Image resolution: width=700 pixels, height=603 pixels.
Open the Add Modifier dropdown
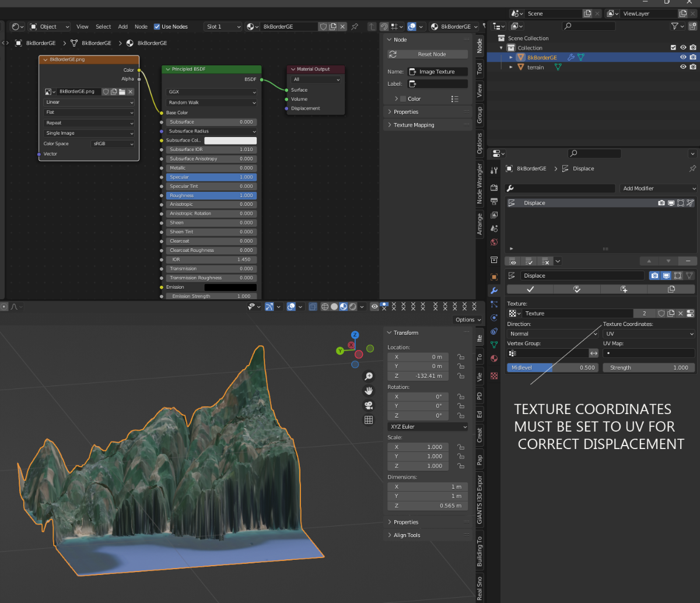click(659, 188)
